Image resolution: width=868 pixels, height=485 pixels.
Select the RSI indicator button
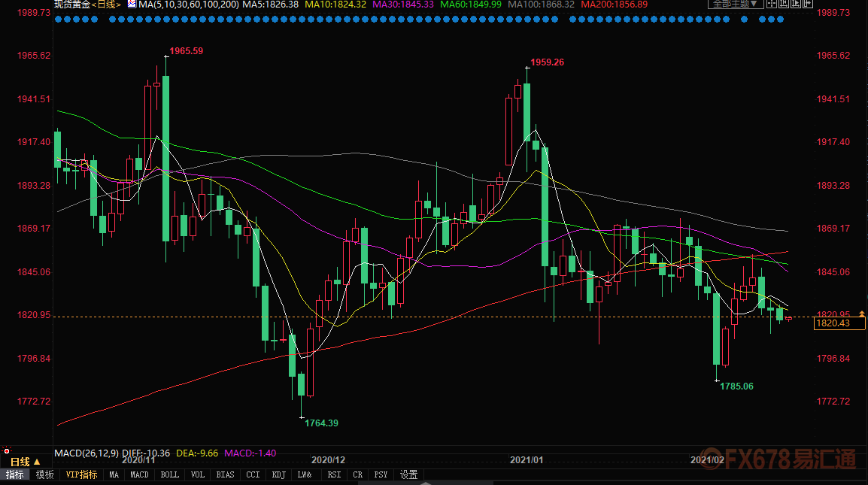(334, 474)
